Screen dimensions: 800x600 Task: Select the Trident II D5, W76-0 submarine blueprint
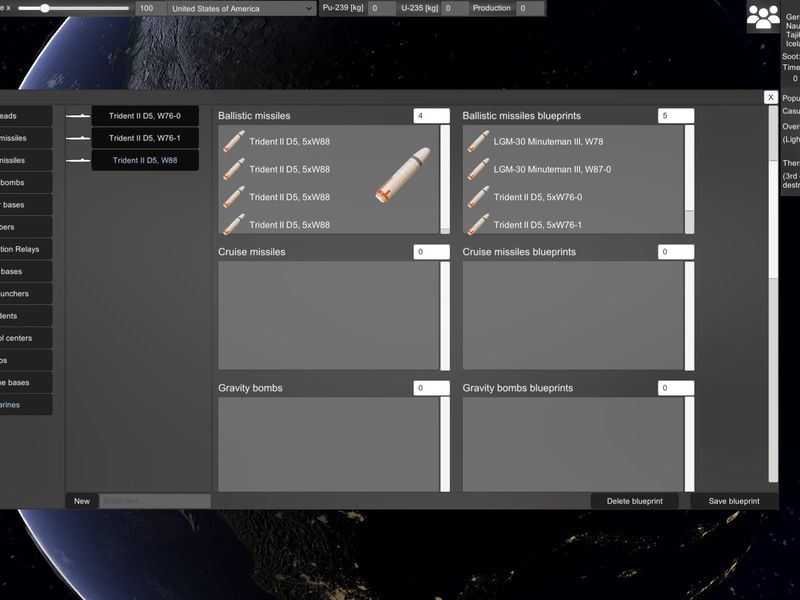[x=145, y=116]
